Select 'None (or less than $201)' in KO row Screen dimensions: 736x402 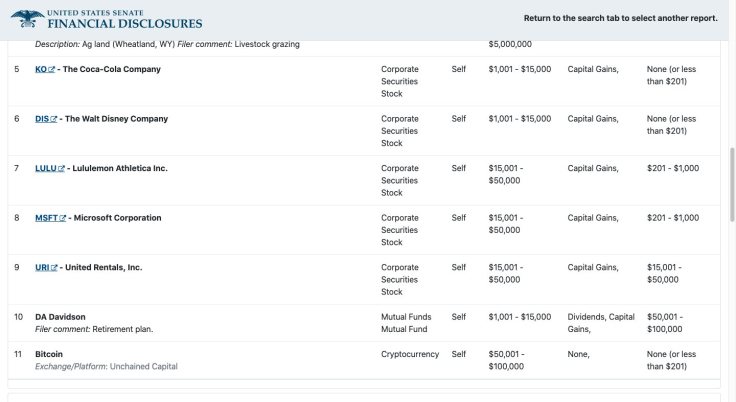(x=671, y=75)
